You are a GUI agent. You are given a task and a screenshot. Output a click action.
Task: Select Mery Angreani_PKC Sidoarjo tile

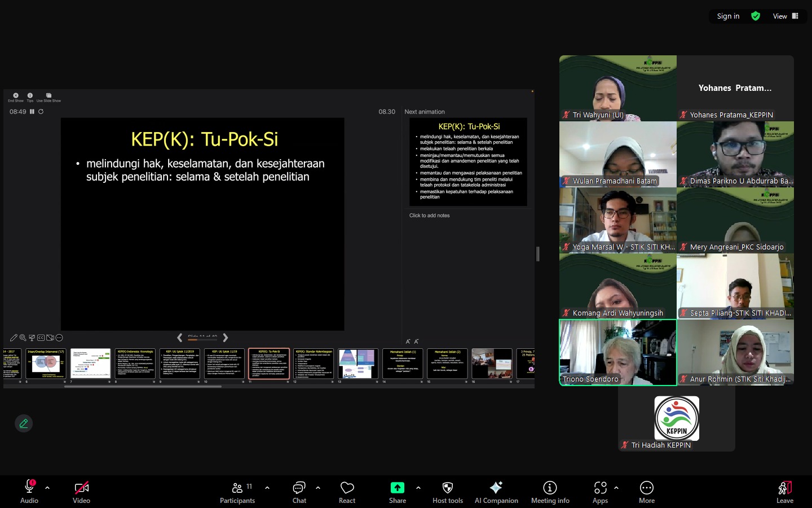pyautogui.click(x=735, y=220)
